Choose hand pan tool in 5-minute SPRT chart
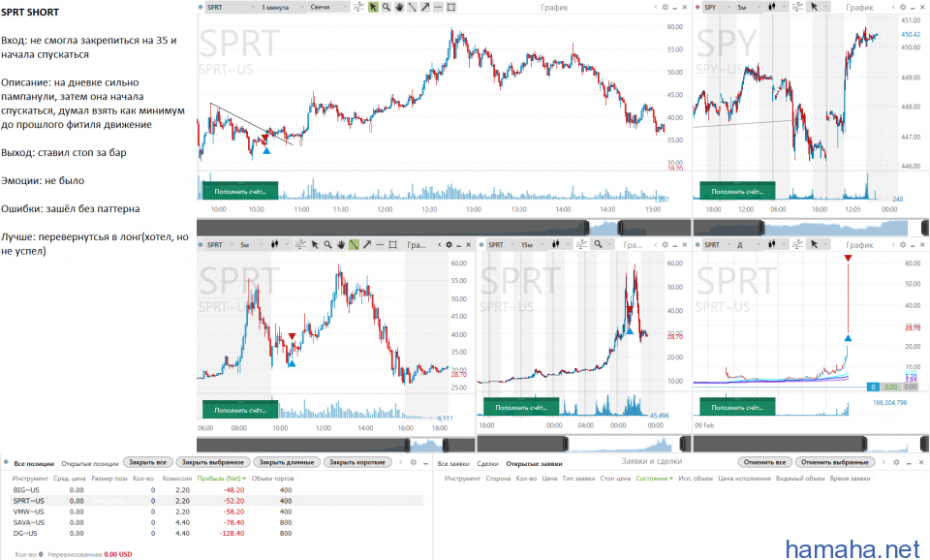The width and height of the screenshot is (930, 560). 340,244
